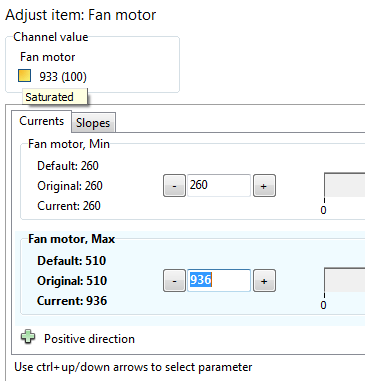The height and width of the screenshot is (381, 365).
Task: Click the Fan motor Min input field showing 260
Action: click(219, 185)
